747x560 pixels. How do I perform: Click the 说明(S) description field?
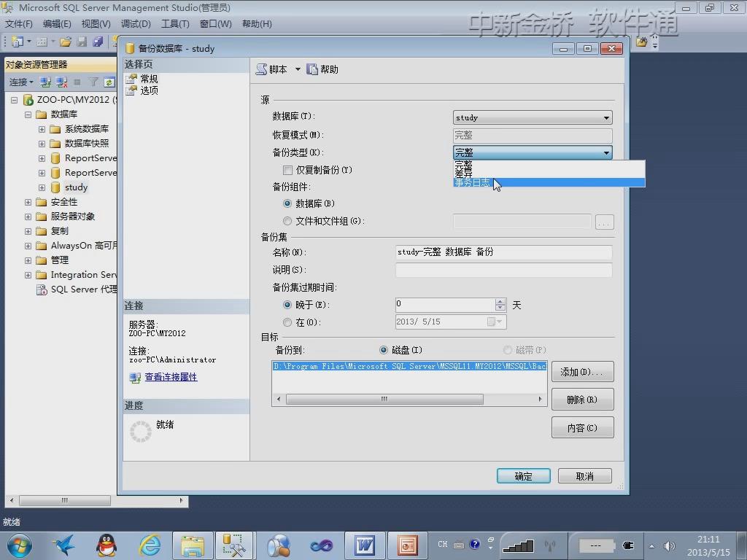(x=503, y=270)
